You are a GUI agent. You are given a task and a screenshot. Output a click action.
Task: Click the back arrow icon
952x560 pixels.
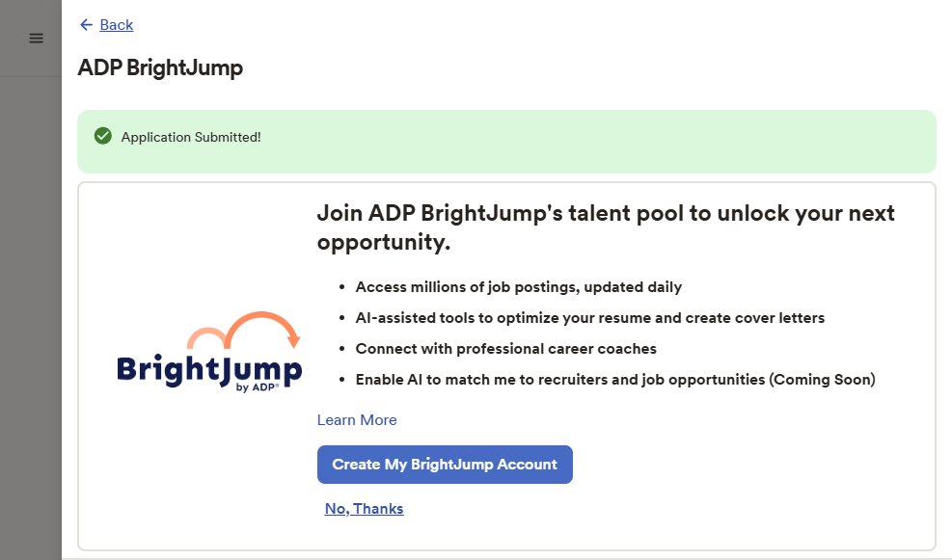click(x=86, y=25)
